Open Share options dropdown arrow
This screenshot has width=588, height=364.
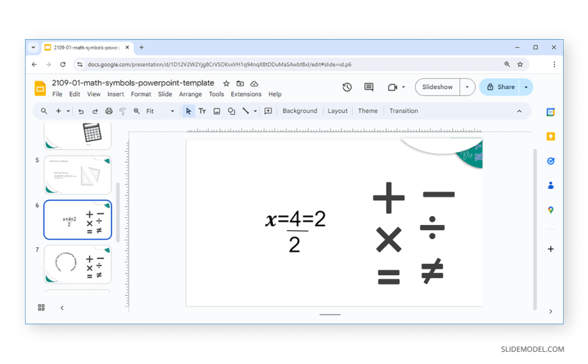[526, 87]
